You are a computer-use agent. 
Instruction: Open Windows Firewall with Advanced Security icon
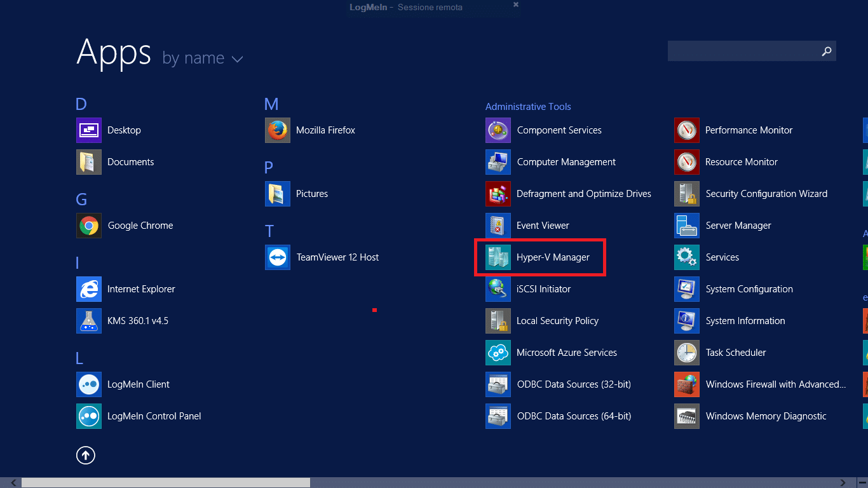click(687, 384)
